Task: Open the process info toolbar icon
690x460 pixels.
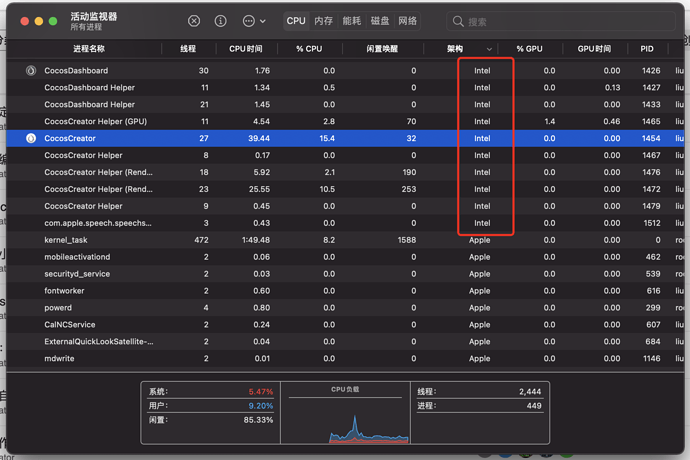Action: tap(220, 21)
